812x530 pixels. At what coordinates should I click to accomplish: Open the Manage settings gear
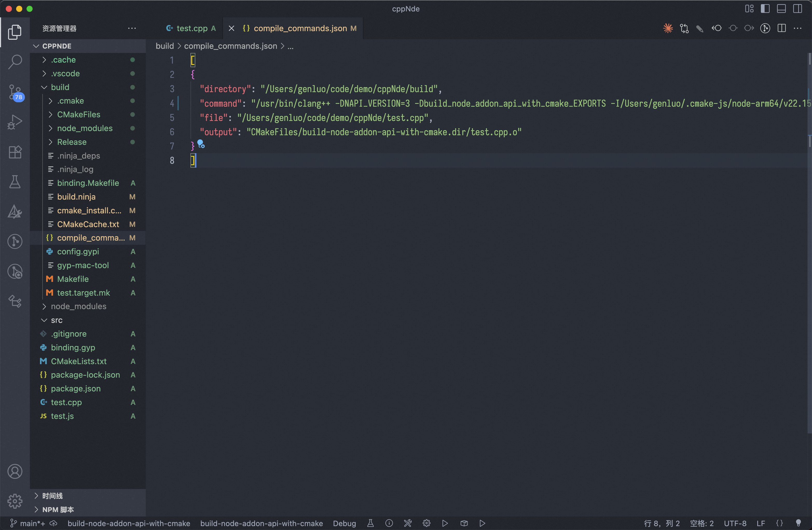15,501
